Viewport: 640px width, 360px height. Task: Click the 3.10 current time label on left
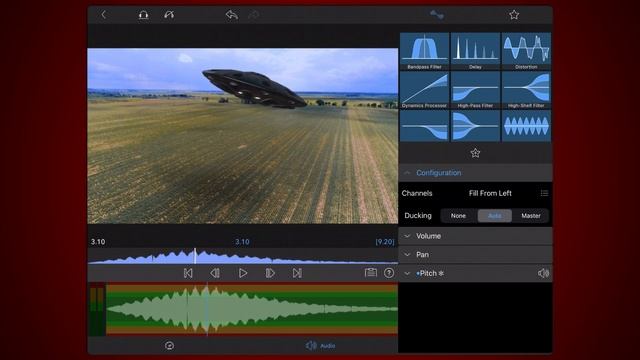(x=98, y=242)
